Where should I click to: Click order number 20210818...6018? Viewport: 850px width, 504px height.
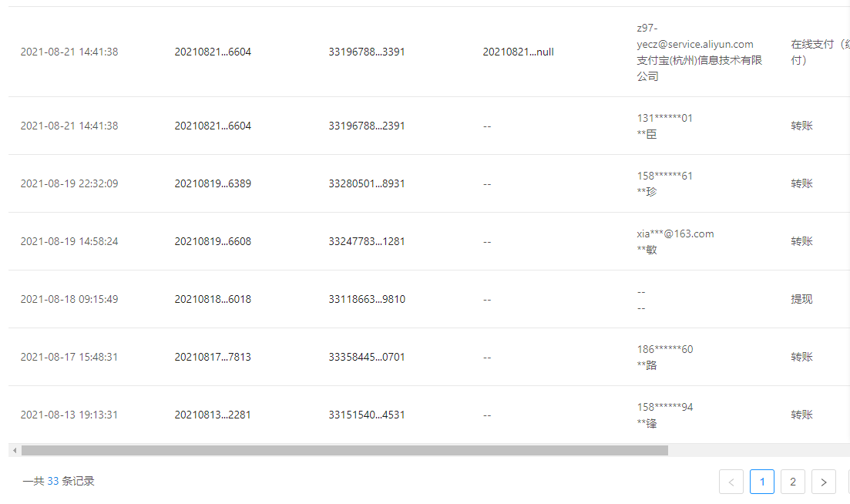point(213,299)
